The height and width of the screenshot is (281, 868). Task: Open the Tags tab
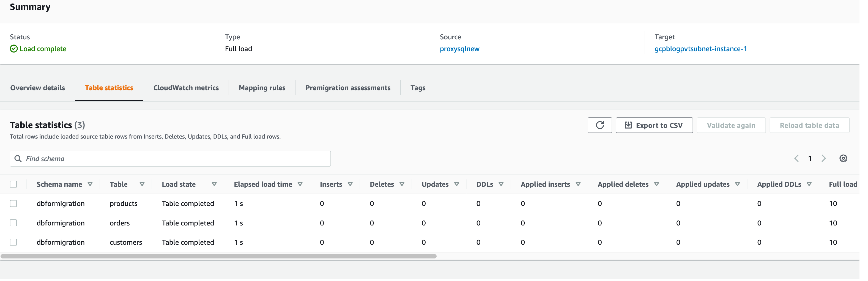pos(422,89)
